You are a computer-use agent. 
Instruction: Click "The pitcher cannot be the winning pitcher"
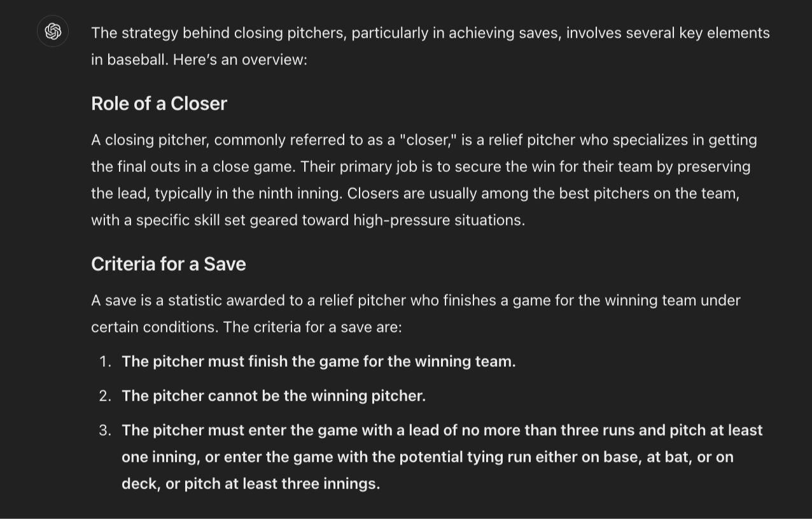(273, 396)
